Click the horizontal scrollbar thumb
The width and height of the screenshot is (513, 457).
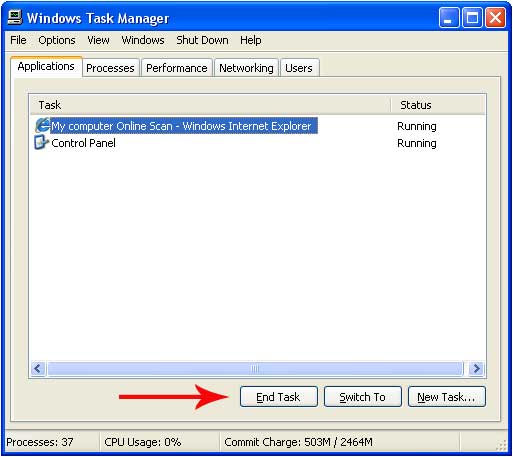pos(255,369)
